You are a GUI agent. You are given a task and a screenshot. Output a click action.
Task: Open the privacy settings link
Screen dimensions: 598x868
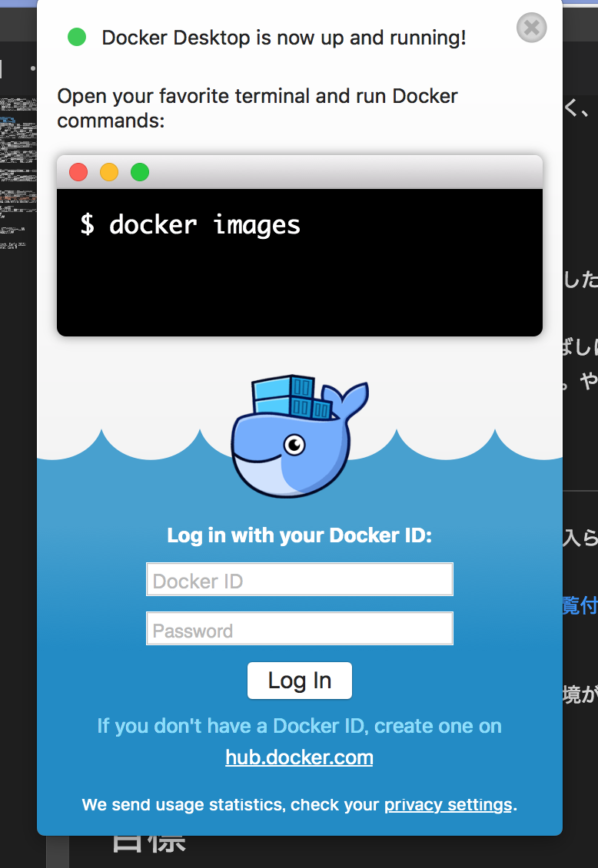(x=448, y=805)
